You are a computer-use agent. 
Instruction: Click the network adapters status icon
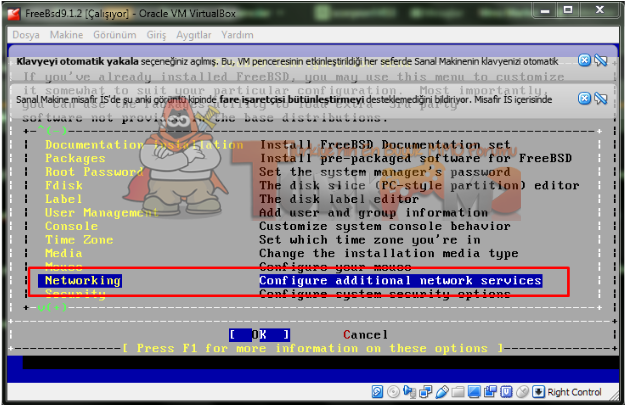coord(426,392)
